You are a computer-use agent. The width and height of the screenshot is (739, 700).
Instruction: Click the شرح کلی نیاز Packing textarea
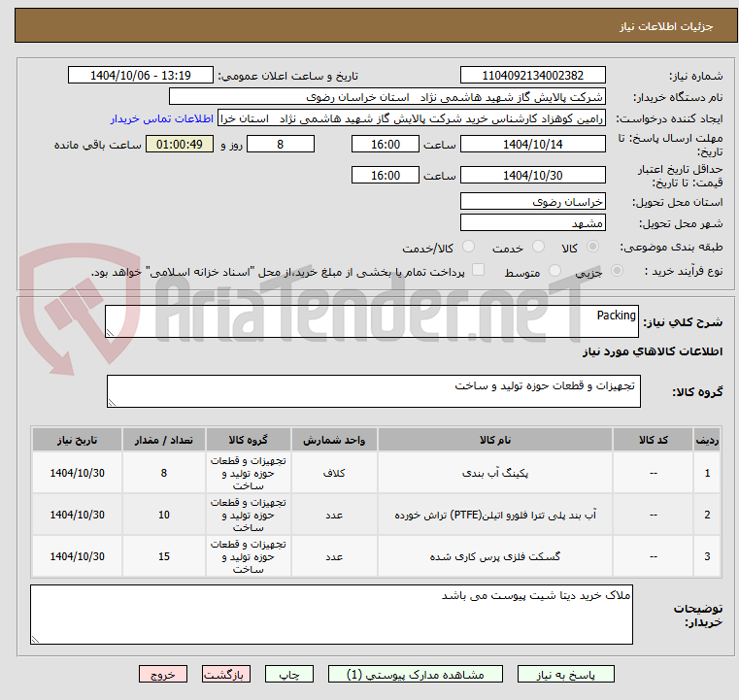click(372, 321)
